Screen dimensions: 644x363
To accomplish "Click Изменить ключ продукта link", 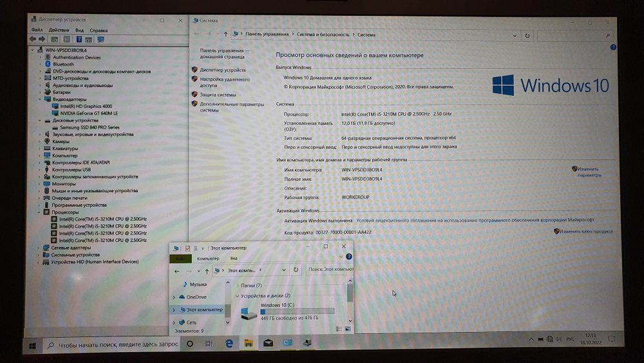I will (585, 231).
